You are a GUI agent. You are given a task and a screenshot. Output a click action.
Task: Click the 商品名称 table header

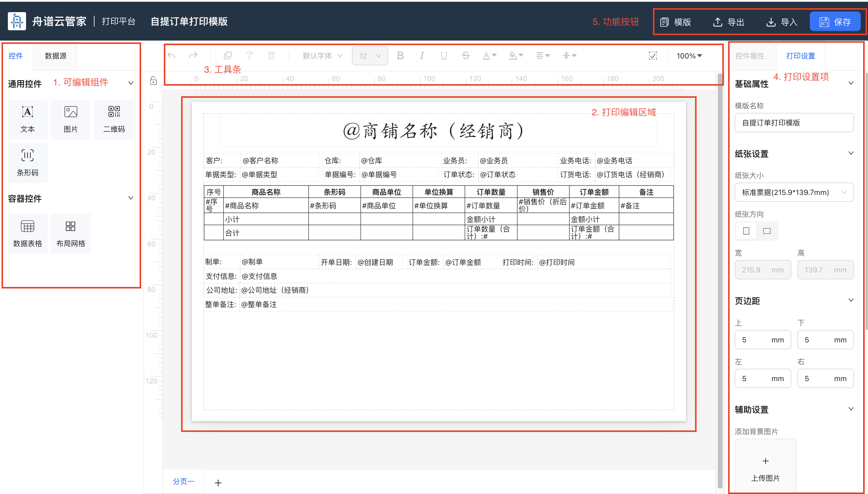pos(266,192)
